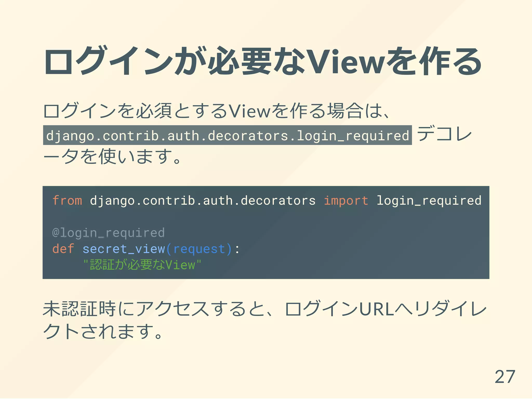Click the secret_view function name
Image resolution: width=532 pixels, height=399 pixels.
[124, 249]
